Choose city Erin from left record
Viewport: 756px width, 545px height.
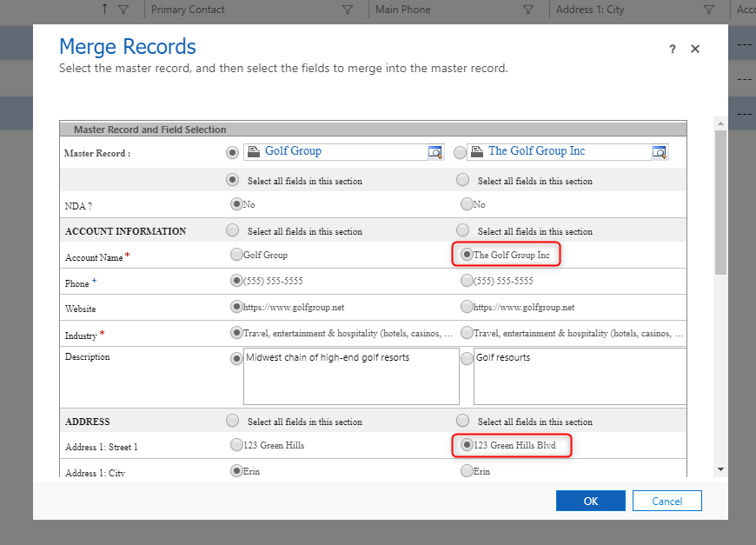236,471
